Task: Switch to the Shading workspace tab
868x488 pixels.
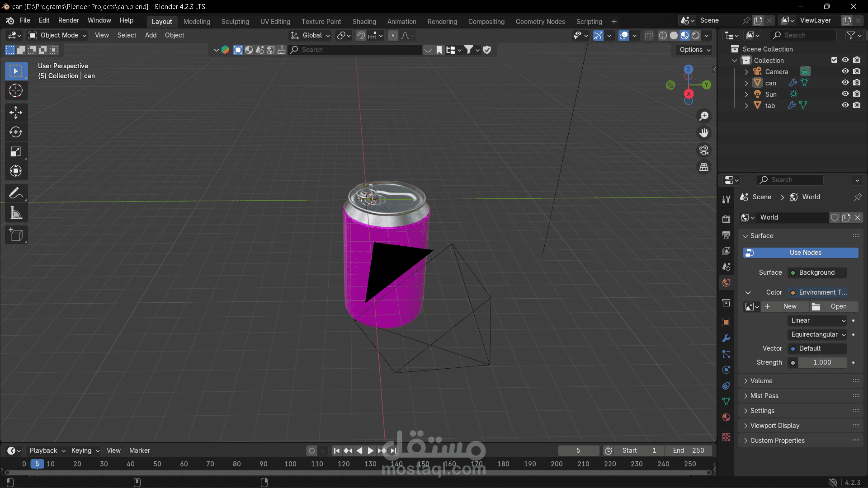Action: 364,22
